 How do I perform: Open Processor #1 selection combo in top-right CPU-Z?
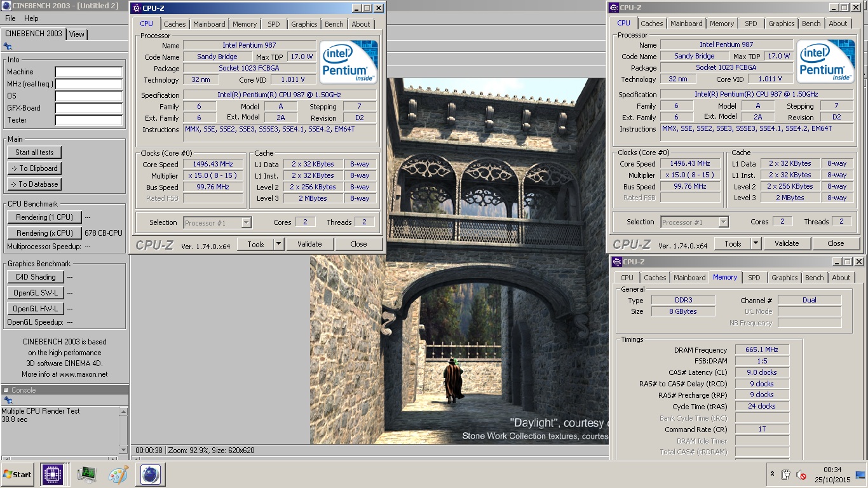coord(695,222)
